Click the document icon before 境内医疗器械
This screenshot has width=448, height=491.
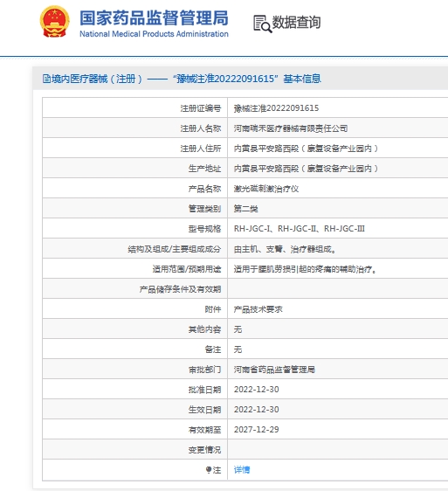tap(46, 79)
